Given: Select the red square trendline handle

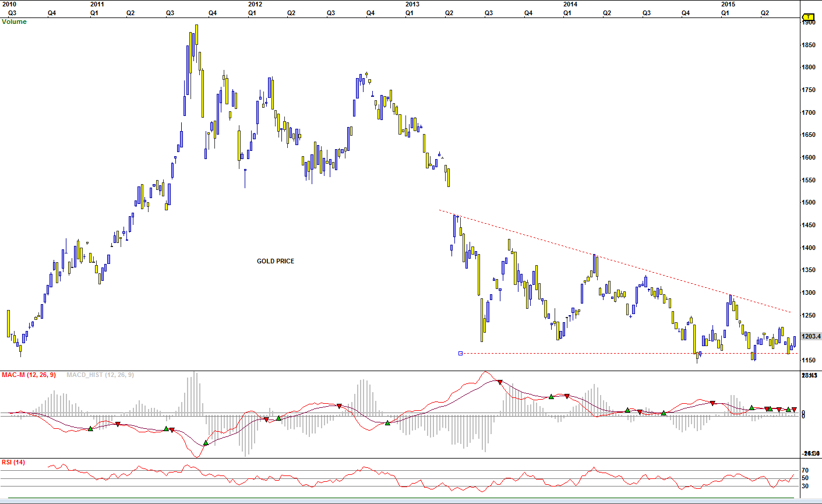Looking at the screenshot, I should 461,353.
